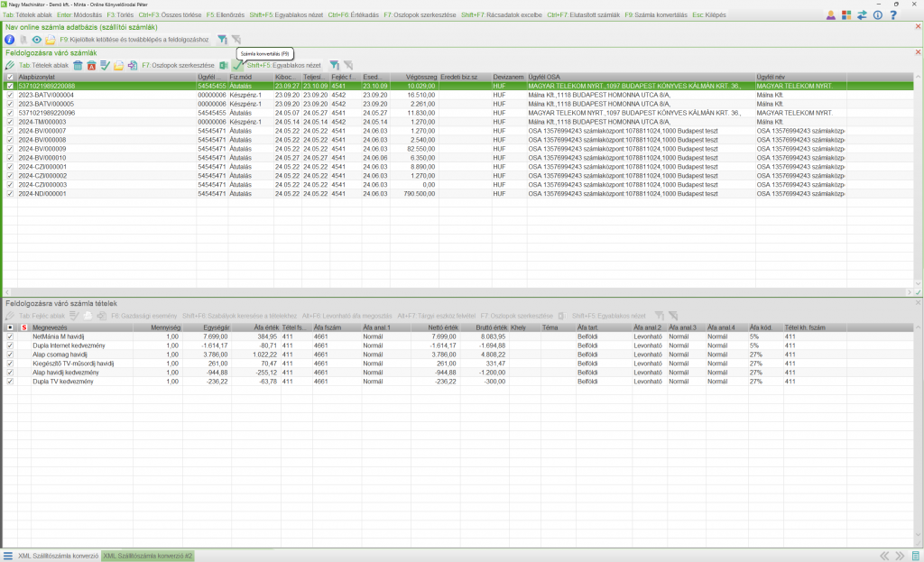Click the colorful four-squares grid icon
The width and height of the screenshot is (924, 562).
846,15
